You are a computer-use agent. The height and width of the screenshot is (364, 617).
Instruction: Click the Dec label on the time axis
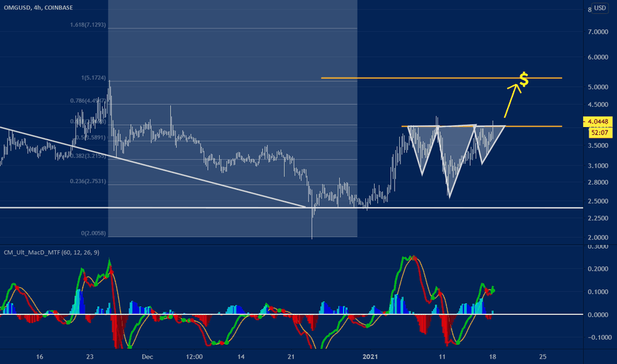[147, 357]
